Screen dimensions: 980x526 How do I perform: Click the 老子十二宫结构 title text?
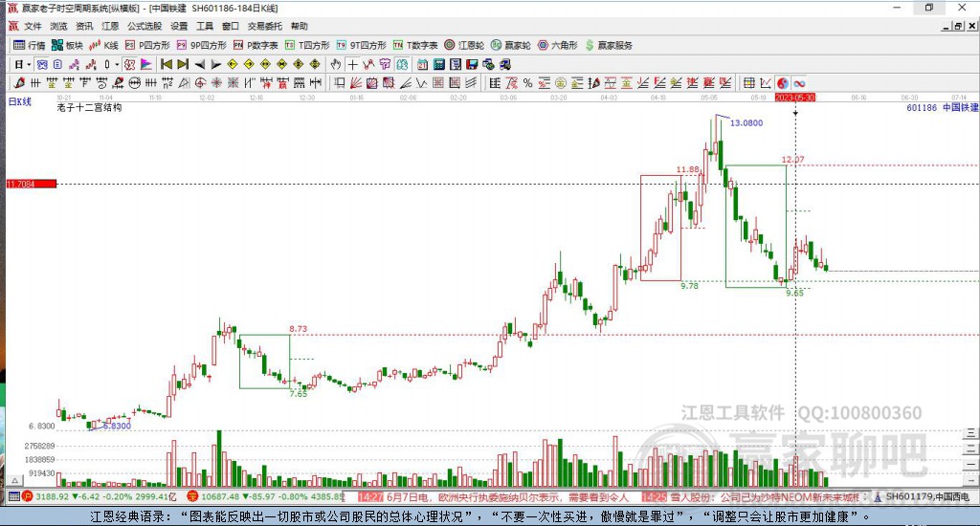coord(89,107)
